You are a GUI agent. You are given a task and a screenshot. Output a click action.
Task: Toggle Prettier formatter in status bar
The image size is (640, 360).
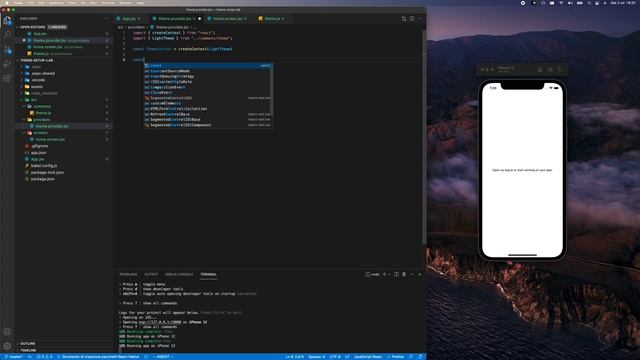click(x=395, y=357)
